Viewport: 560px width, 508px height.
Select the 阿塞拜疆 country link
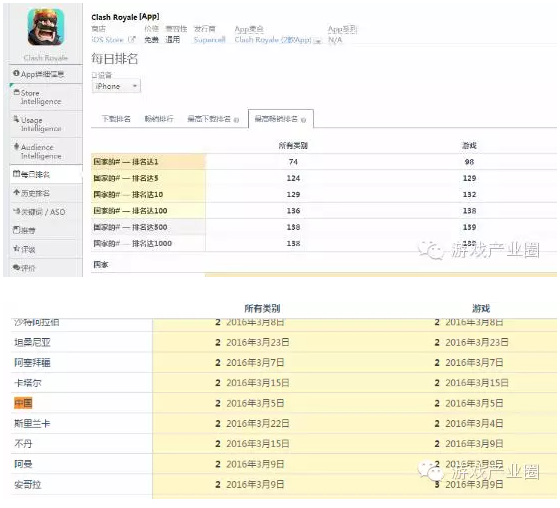(x=32, y=363)
